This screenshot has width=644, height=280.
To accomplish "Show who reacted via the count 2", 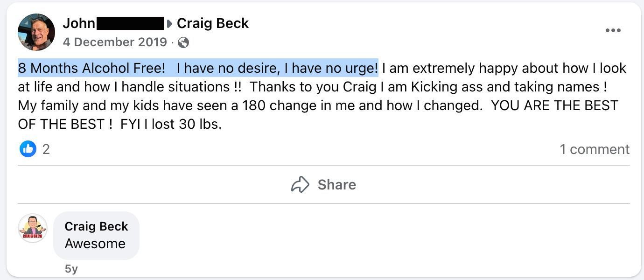I will point(46,149).
